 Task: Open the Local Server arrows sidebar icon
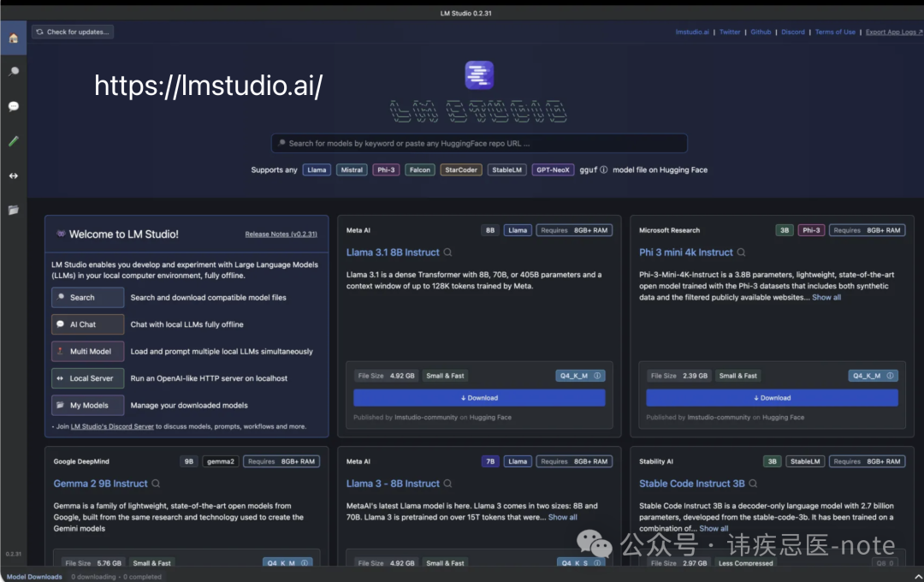14,175
